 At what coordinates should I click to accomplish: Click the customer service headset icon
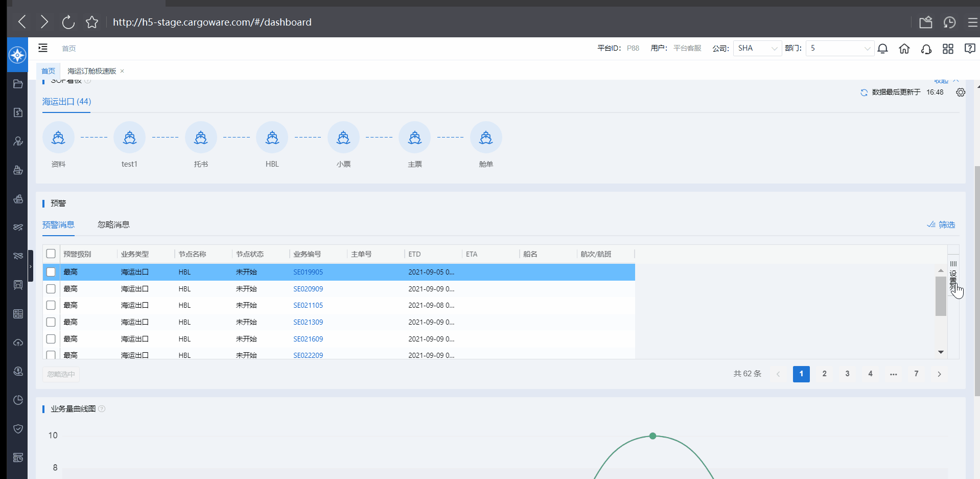926,49
